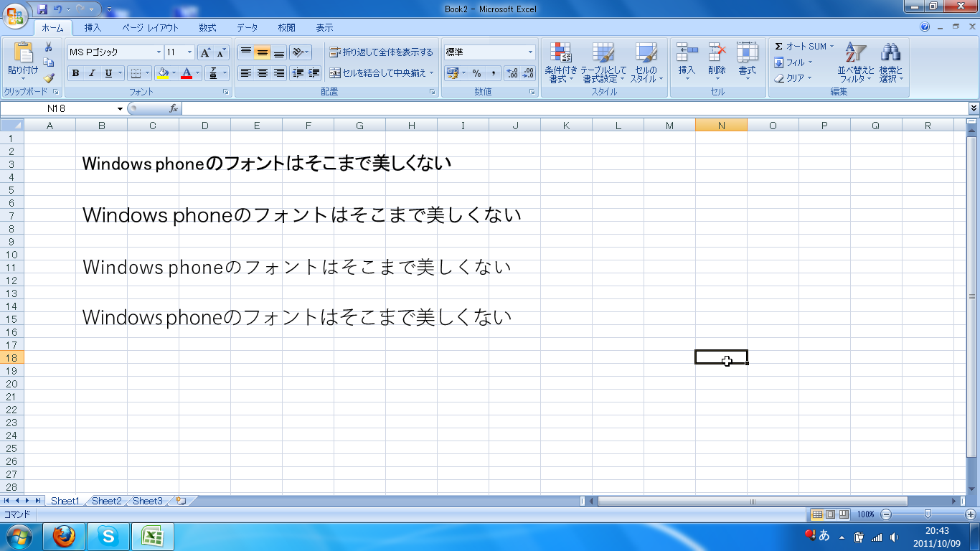Open セルのスタイル cell styles gallery

tap(646, 62)
